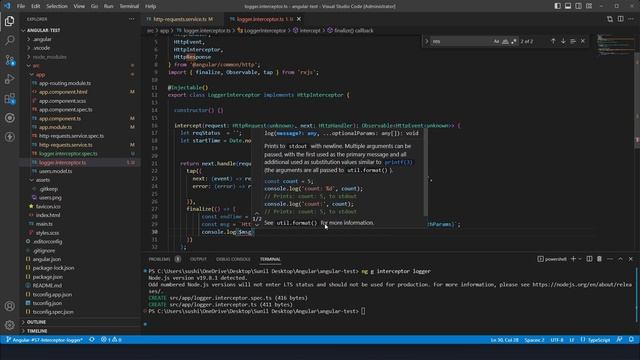Open the Customize Layout icon

589,6
